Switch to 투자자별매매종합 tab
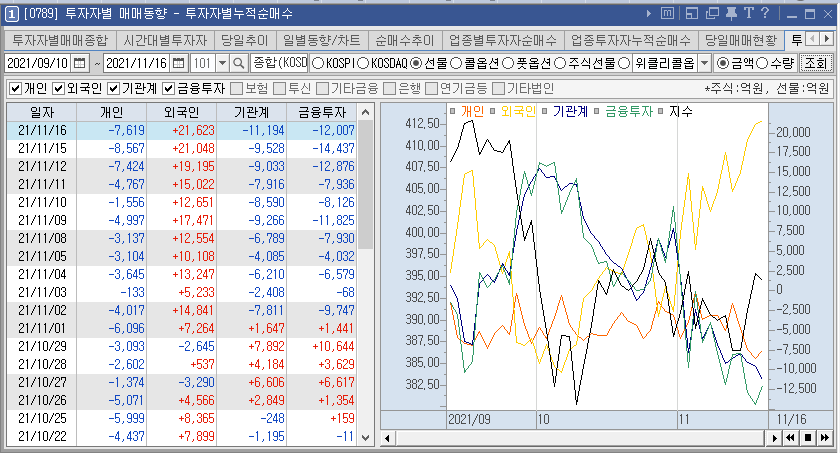The image size is (840, 453). tap(60, 40)
